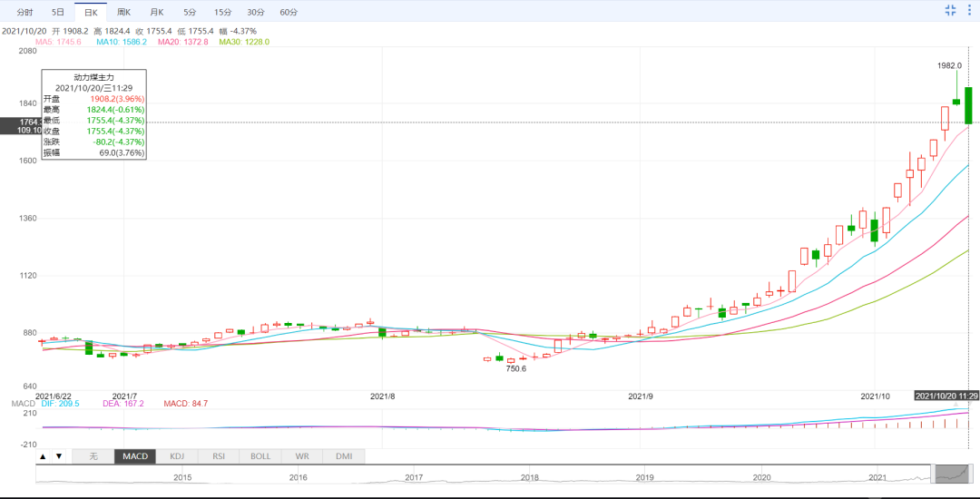Click the MA30: 1228.0 legend label
Viewport: 980px width, 499px height.
244,41
